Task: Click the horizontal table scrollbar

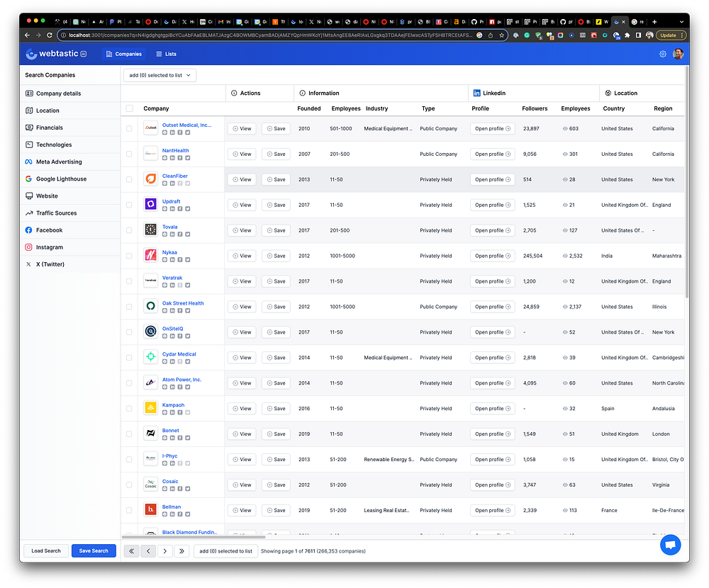Action: (x=193, y=537)
